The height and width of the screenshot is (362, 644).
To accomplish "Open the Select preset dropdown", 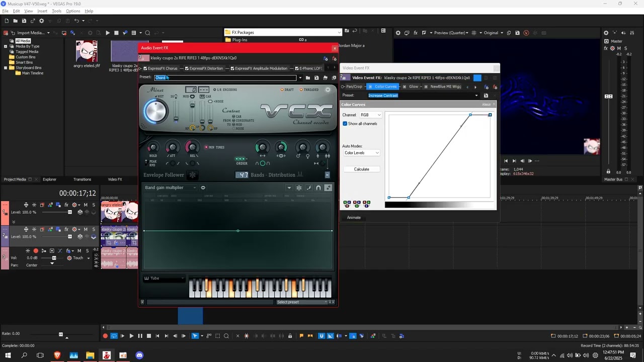I will 302,302.
